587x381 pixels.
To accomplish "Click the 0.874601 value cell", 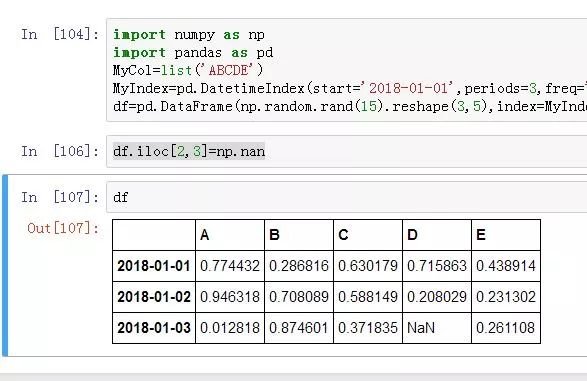I will [299, 328].
